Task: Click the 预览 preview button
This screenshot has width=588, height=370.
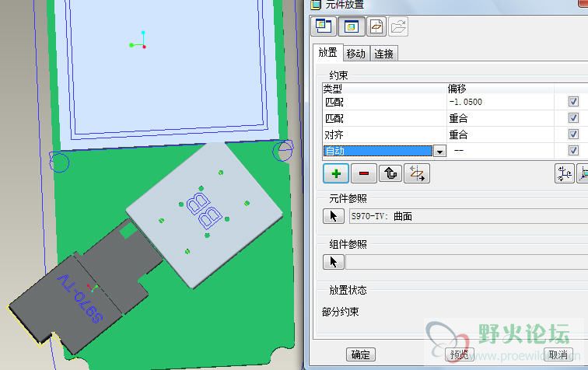Action: click(x=460, y=354)
